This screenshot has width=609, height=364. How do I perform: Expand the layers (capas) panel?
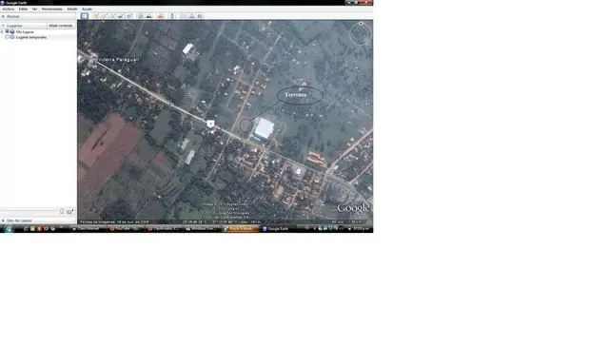point(3,220)
